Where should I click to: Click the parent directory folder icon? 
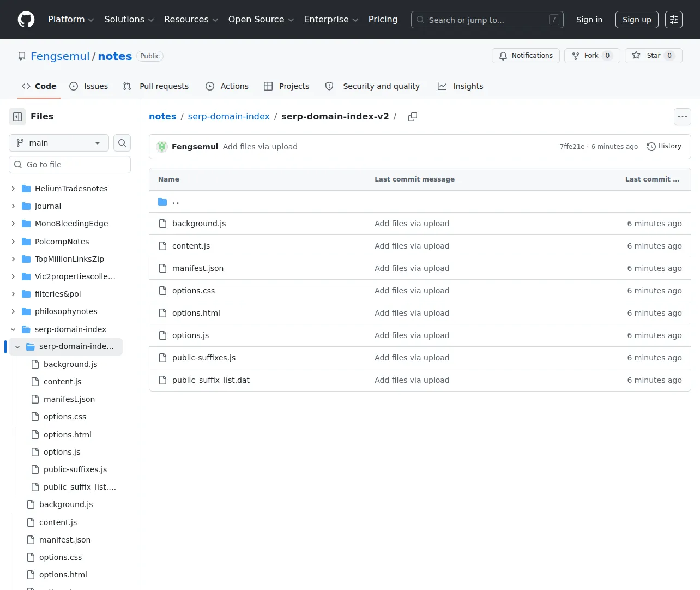162,202
